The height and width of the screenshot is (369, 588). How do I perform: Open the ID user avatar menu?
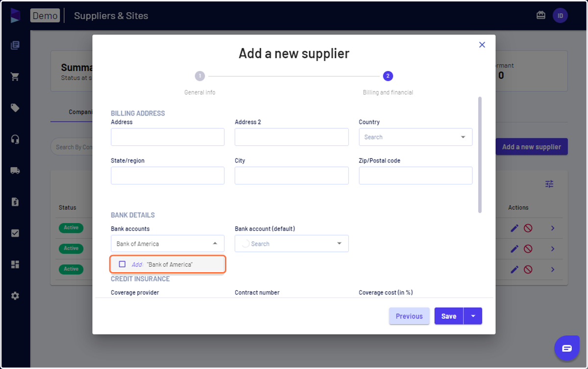pos(560,16)
